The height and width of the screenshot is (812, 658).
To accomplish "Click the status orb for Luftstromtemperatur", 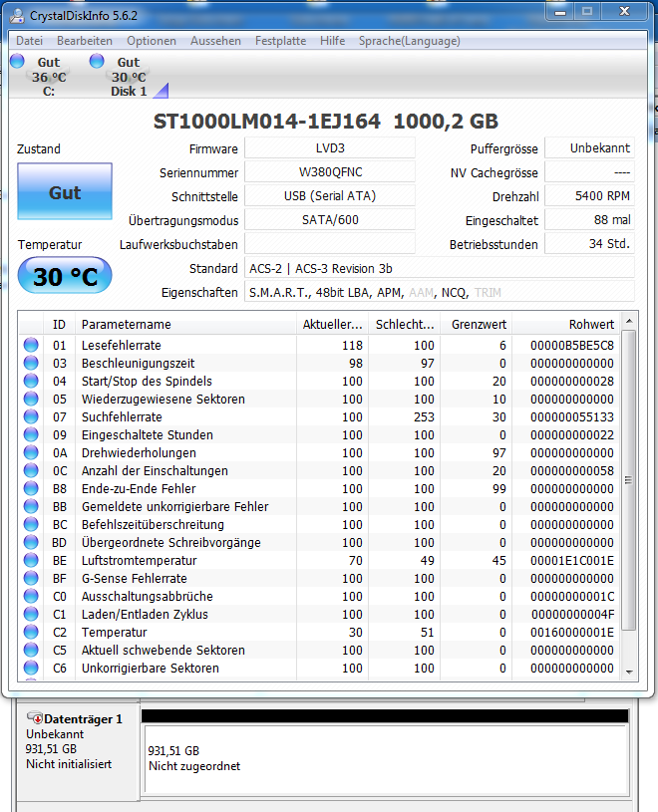I will point(31,560).
